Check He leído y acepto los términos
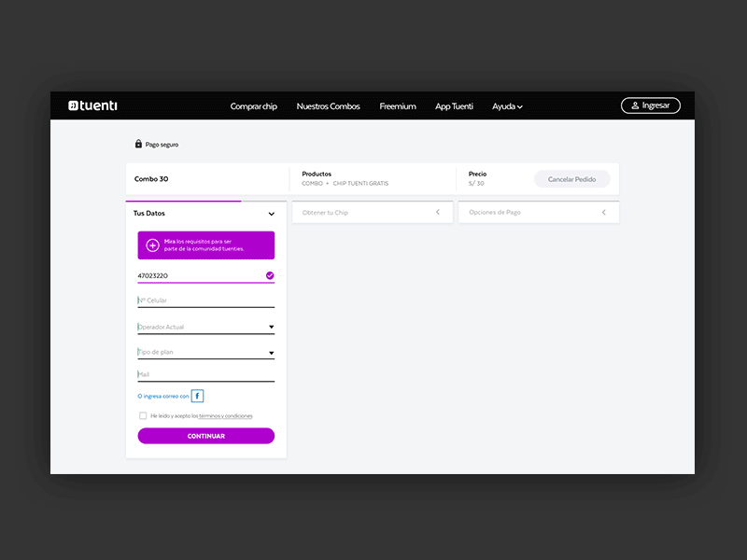747x560 pixels. [x=144, y=415]
